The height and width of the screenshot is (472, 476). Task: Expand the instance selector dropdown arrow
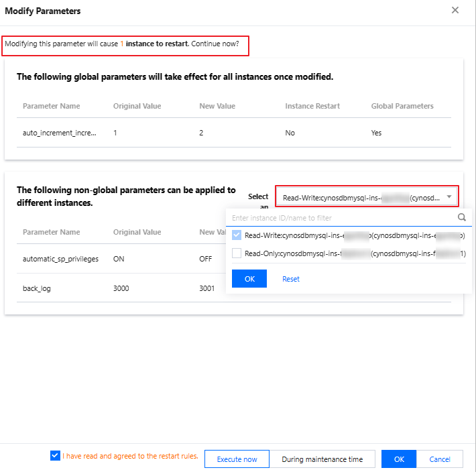(x=449, y=197)
